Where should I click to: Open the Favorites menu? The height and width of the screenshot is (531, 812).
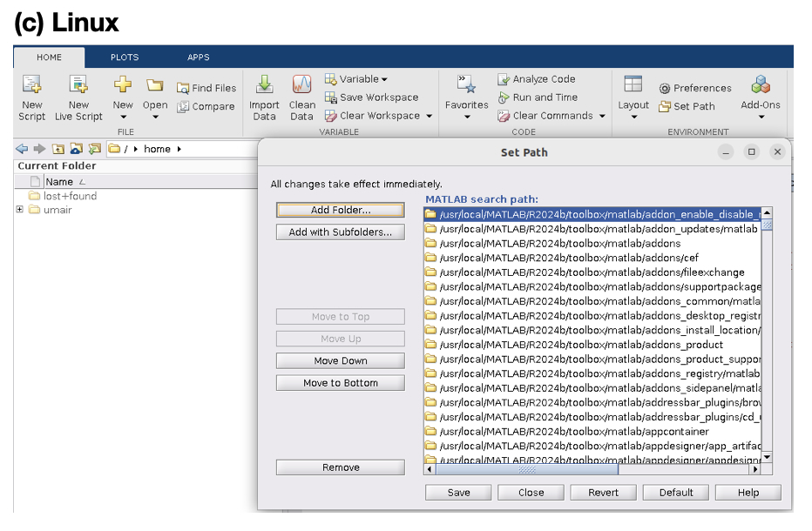tap(467, 97)
